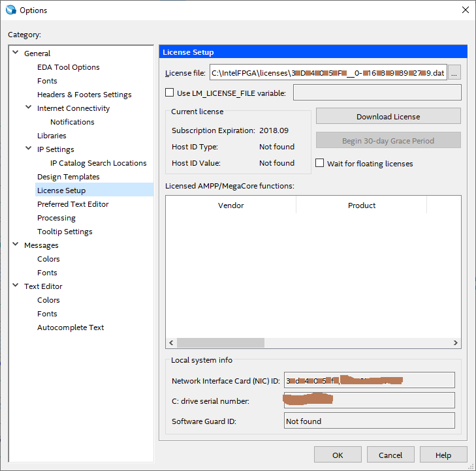The image size is (476, 471).
Task: Close the Options dialog
Action: pyautogui.click(x=465, y=10)
